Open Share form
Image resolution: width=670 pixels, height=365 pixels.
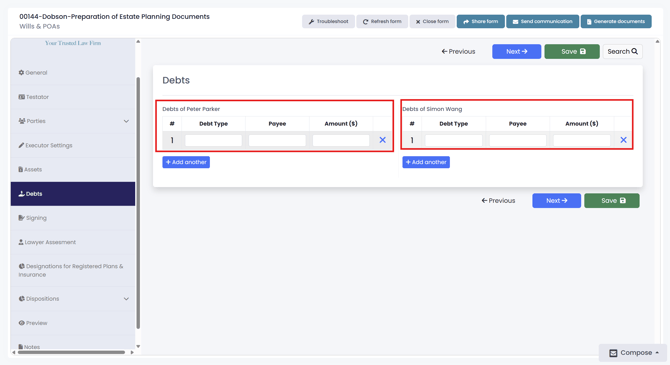[x=480, y=21]
